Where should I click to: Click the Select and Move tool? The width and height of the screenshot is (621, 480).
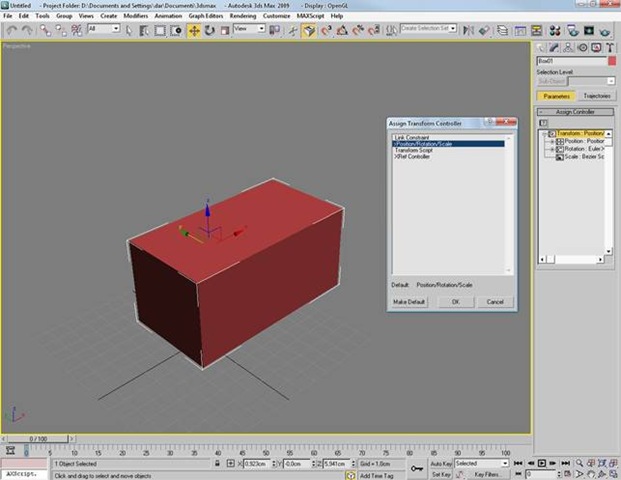(x=194, y=30)
